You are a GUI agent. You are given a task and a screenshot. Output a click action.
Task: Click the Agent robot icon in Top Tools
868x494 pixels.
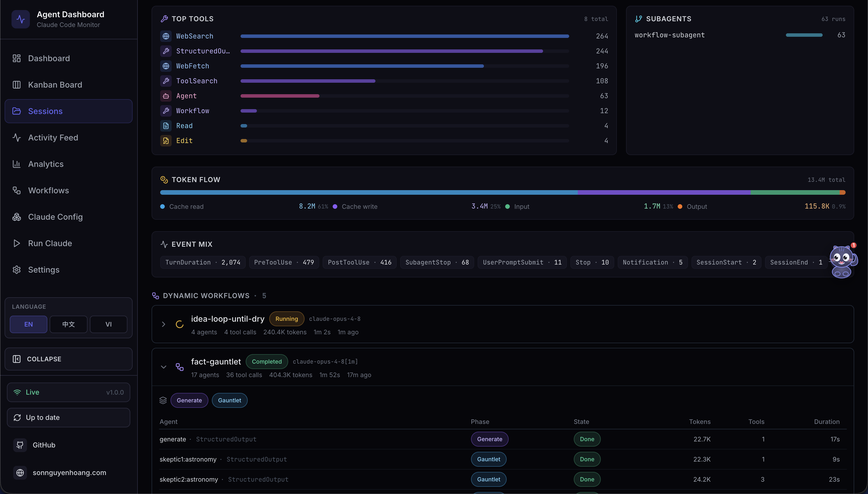[166, 96]
